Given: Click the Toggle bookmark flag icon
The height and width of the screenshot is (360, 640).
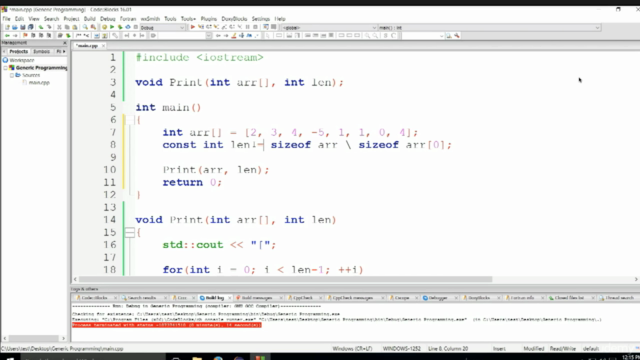Looking at the screenshot, I should coord(25,36).
